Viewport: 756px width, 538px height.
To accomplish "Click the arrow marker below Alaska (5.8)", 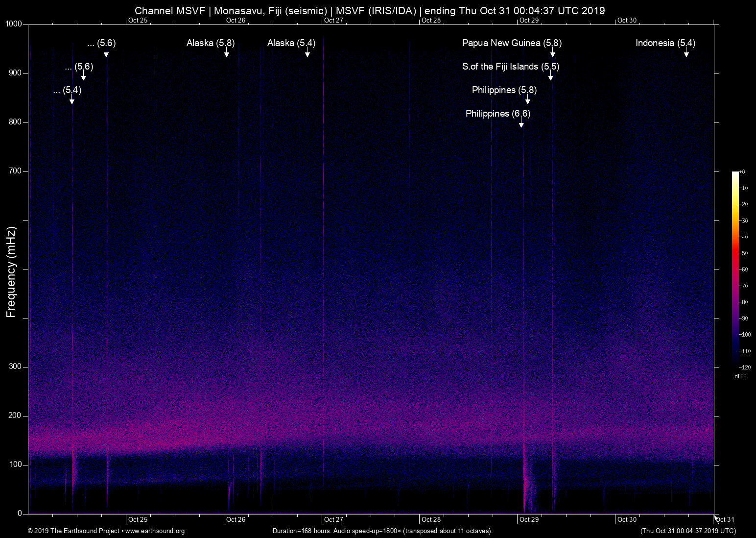I will pos(227,52).
